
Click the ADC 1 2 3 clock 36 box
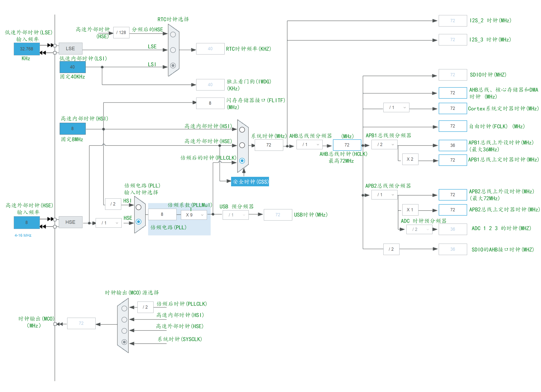[x=453, y=230]
